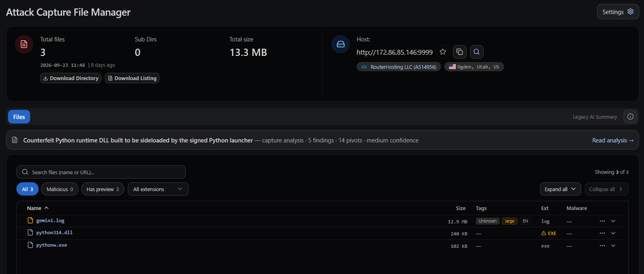Focus the Search files input field
The width and height of the screenshot is (644, 274).
pos(101,172)
